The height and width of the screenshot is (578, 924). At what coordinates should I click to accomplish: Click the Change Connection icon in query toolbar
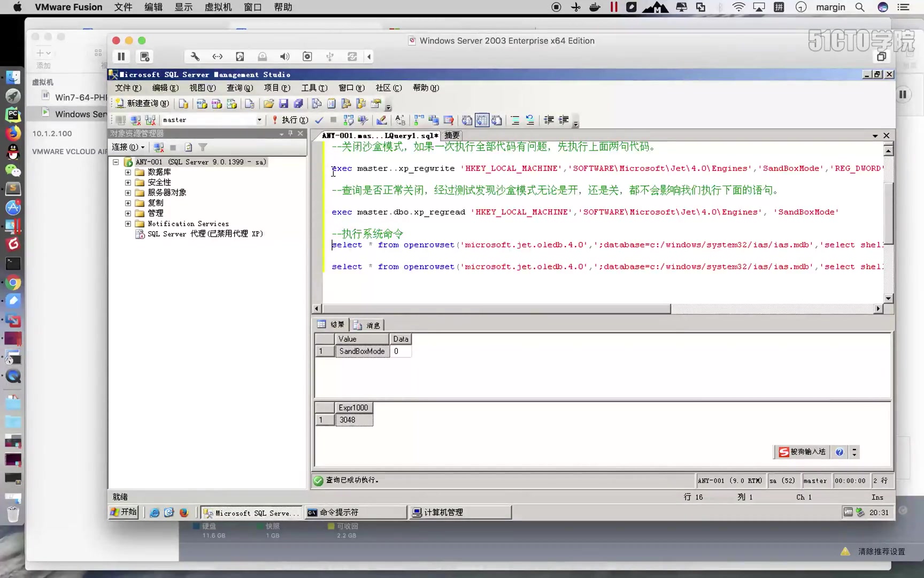[x=151, y=120]
